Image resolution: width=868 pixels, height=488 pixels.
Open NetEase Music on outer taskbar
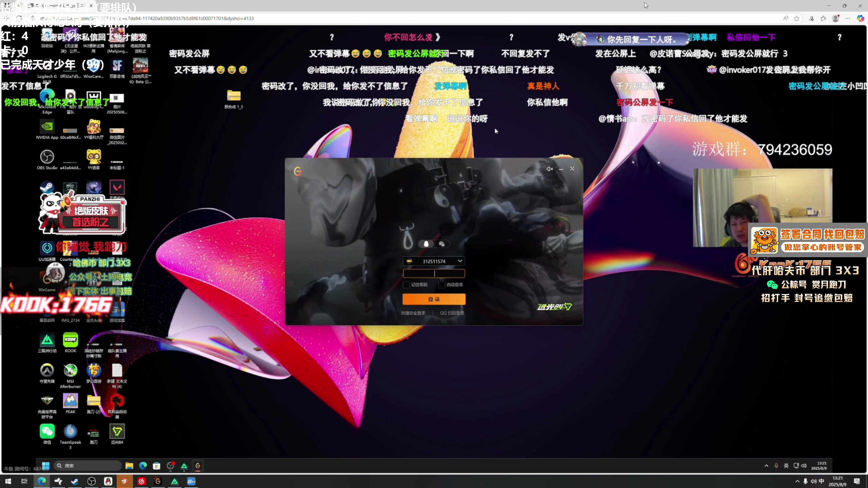pyautogui.click(x=141, y=481)
